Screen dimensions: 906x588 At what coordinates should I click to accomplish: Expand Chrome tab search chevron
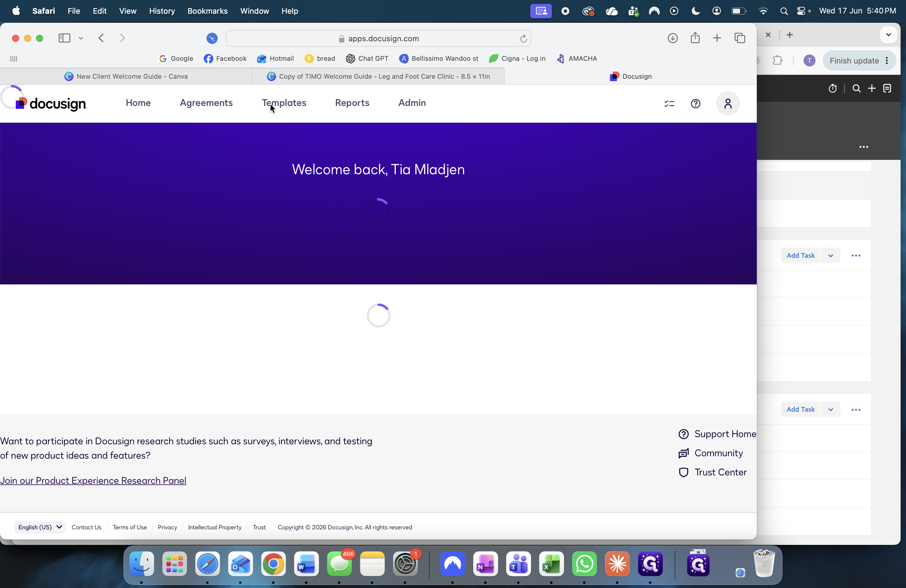(889, 35)
